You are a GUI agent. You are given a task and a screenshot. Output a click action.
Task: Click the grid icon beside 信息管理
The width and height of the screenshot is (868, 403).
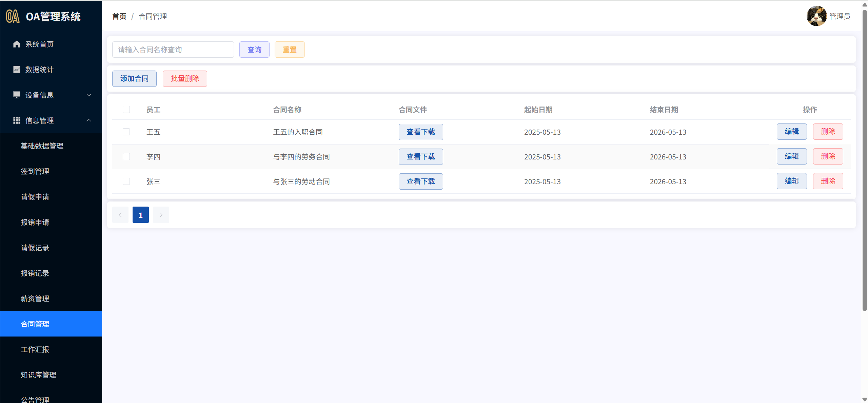click(x=17, y=120)
